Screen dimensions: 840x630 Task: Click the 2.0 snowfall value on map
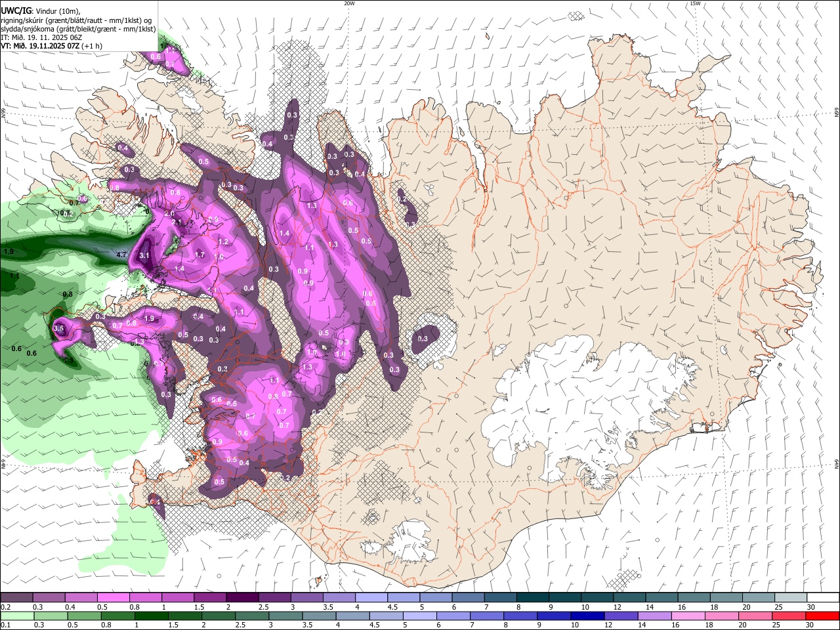point(169,213)
